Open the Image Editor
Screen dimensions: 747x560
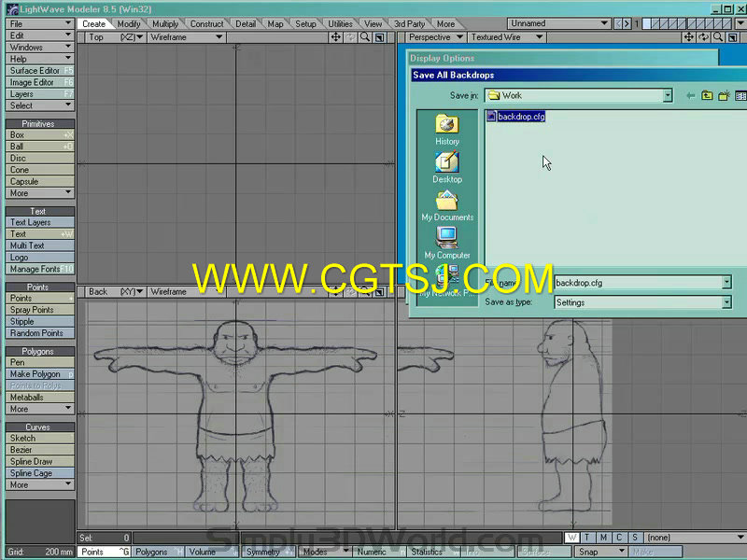coord(40,82)
